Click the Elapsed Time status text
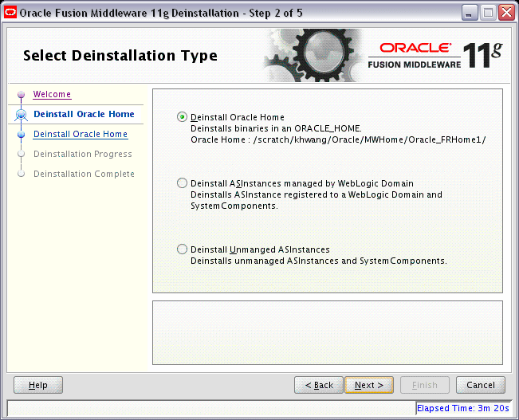The image size is (519, 420). pyautogui.click(x=462, y=408)
